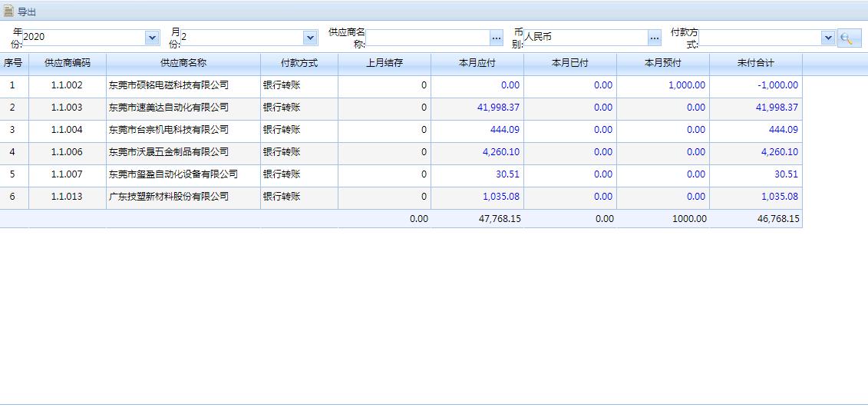
Task: Click supplier code 1.1.013
Action: point(67,196)
